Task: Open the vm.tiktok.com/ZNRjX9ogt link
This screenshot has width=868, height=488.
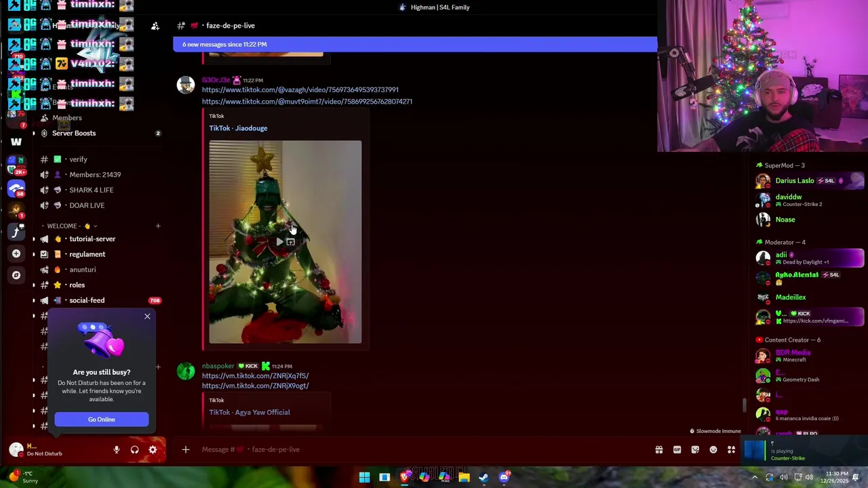Action: 255,386
